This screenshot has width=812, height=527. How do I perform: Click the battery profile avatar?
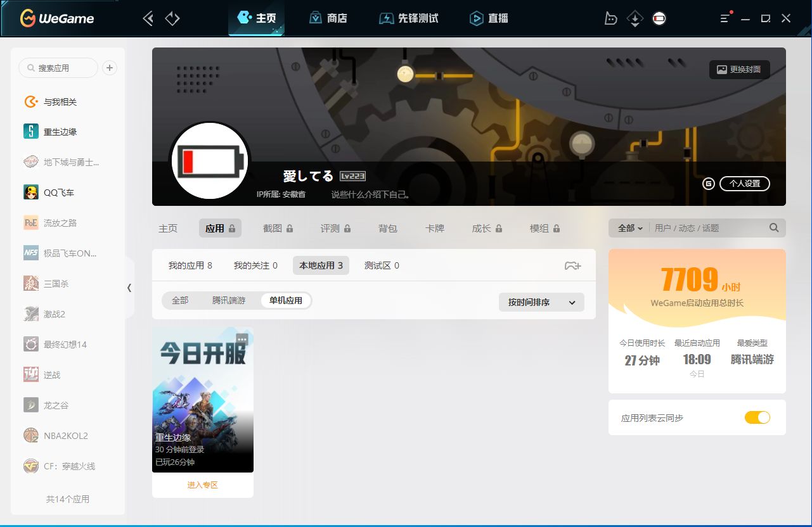210,161
